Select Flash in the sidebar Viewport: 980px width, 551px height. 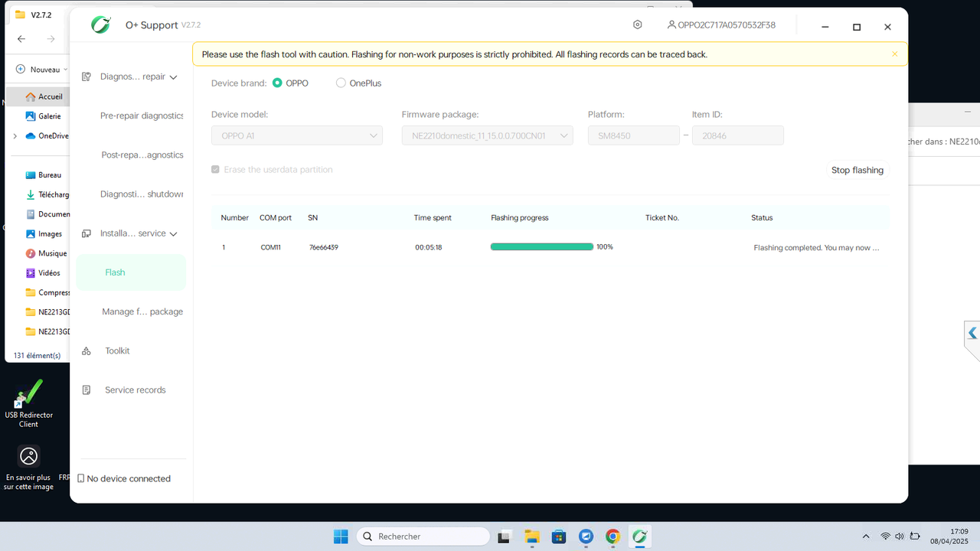pyautogui.click(x=131, y=272)
